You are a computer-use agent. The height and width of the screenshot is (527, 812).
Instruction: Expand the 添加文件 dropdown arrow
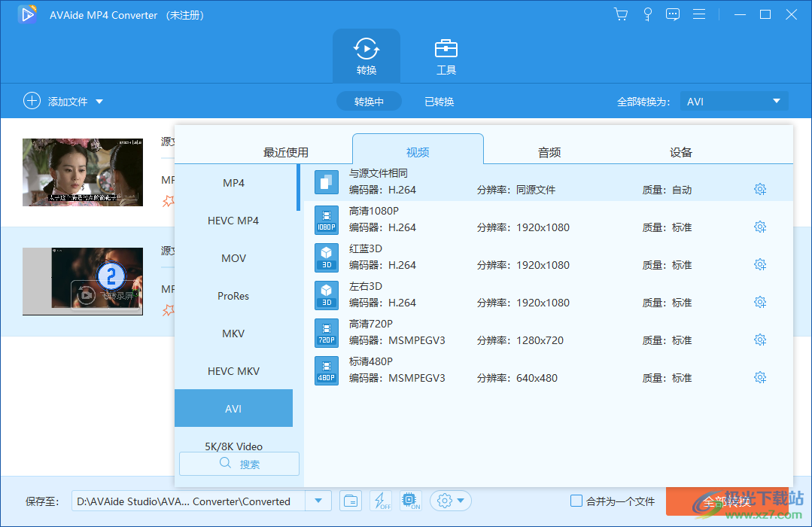(x=99, y=102)
